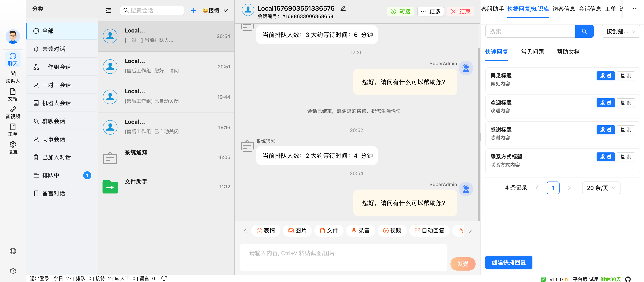The image size is (644, 282).
Task: Select the 常见问题 tab
Action: 532,52
